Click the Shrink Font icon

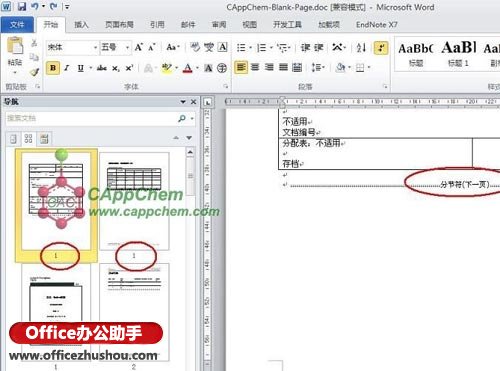point(152,47)
